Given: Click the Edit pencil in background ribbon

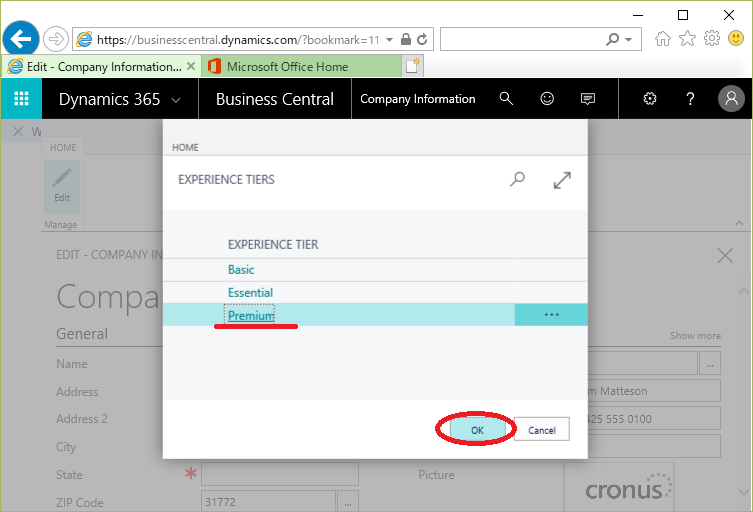Looking at the screenshot, I should [62, 187].
